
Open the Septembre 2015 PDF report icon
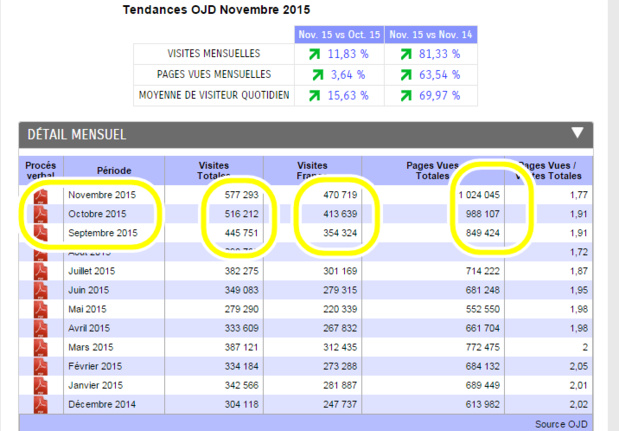(41, 233)
